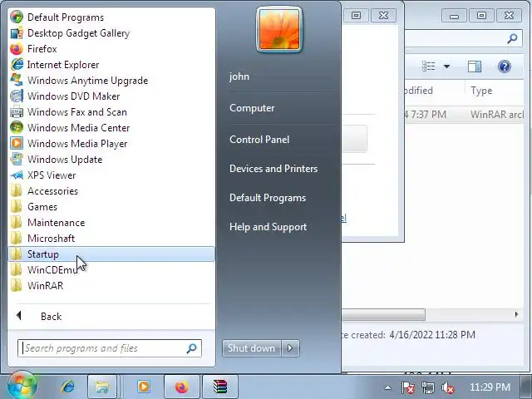The width and height of the screenshot is (532, 399).
Task: Open Devices and Printers
Action: coord(273,169)
